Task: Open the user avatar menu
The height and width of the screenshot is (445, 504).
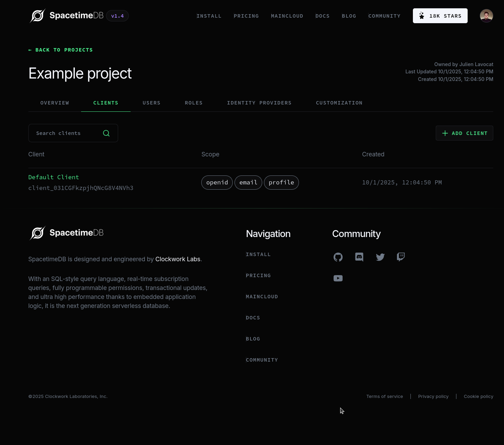Action: 486,16
